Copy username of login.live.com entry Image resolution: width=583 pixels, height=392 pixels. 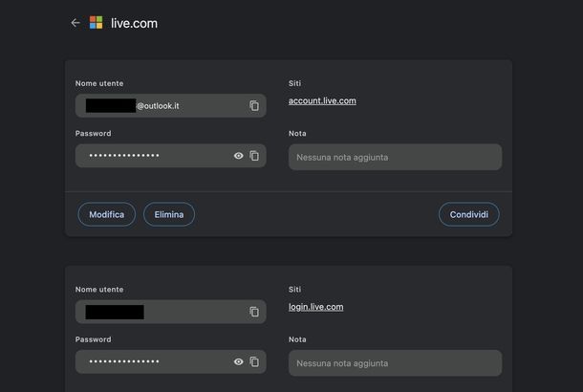(254, 312)
